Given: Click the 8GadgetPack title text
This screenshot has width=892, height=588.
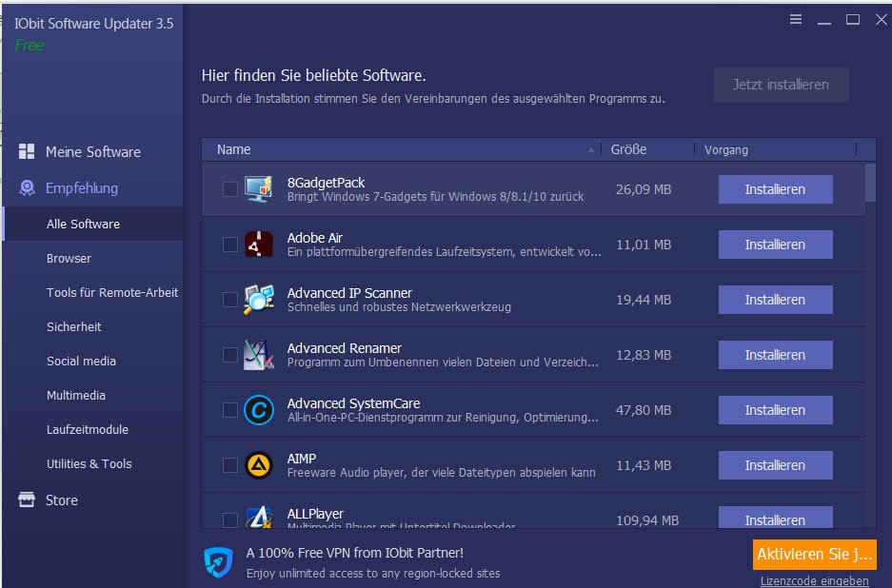Looking at the screenshot, I should (326, 183).
